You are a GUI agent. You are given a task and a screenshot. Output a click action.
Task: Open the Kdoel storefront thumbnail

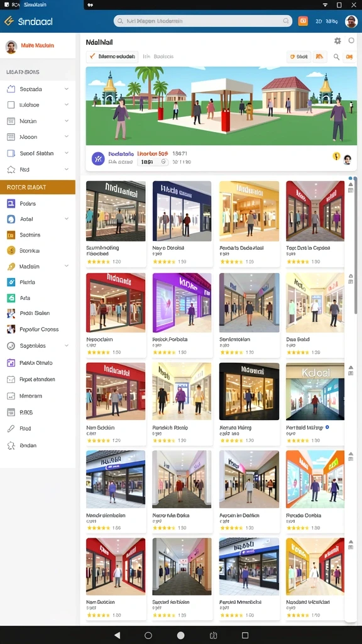(x=315, y=391)
